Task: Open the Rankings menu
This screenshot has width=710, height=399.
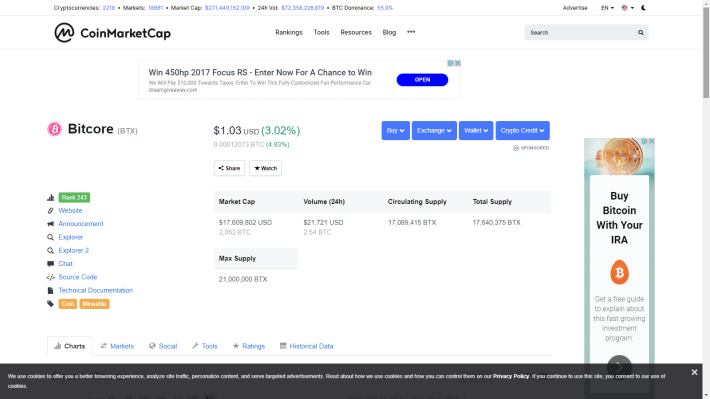Action: click(289, 33)
